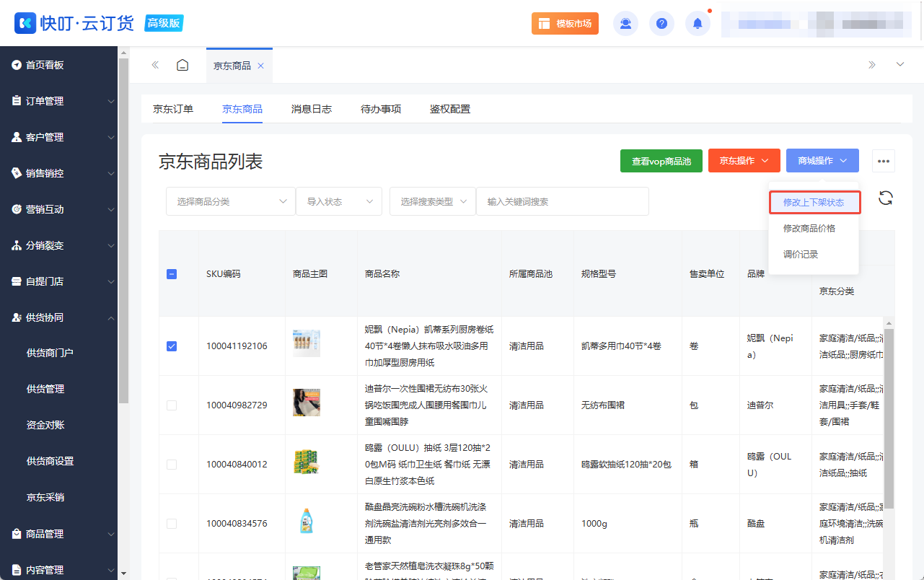This screenshot has width=924, height=580.
Task: Click 鸥露软抽纸120抽*20包 specification cell
Action: tap(626, 465)
